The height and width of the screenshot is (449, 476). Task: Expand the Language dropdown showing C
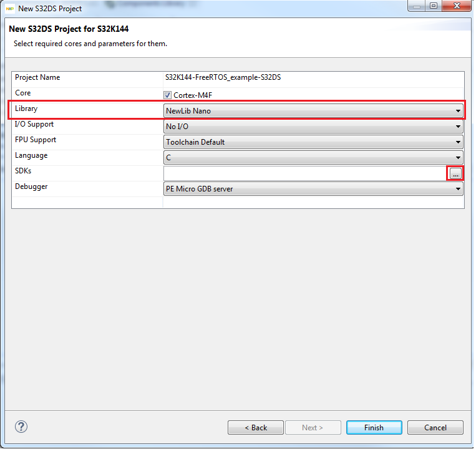tap(313, 157)
